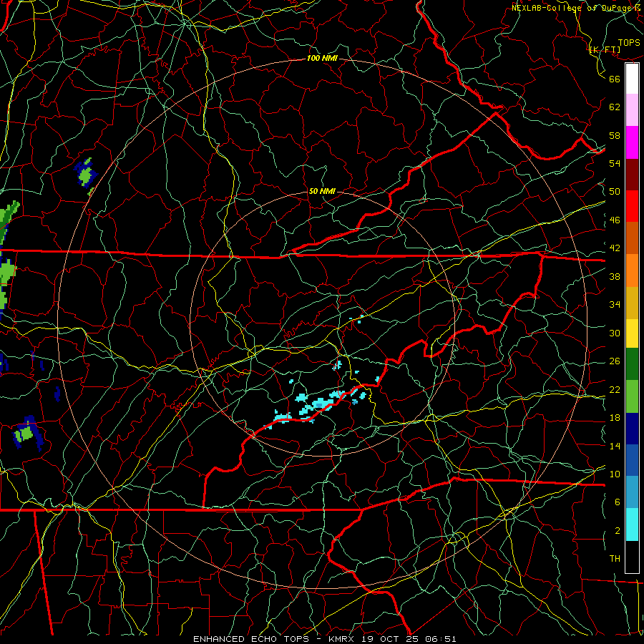Click the "KMRX" radar site identifier
644x644 pixels.
[343, 639]
